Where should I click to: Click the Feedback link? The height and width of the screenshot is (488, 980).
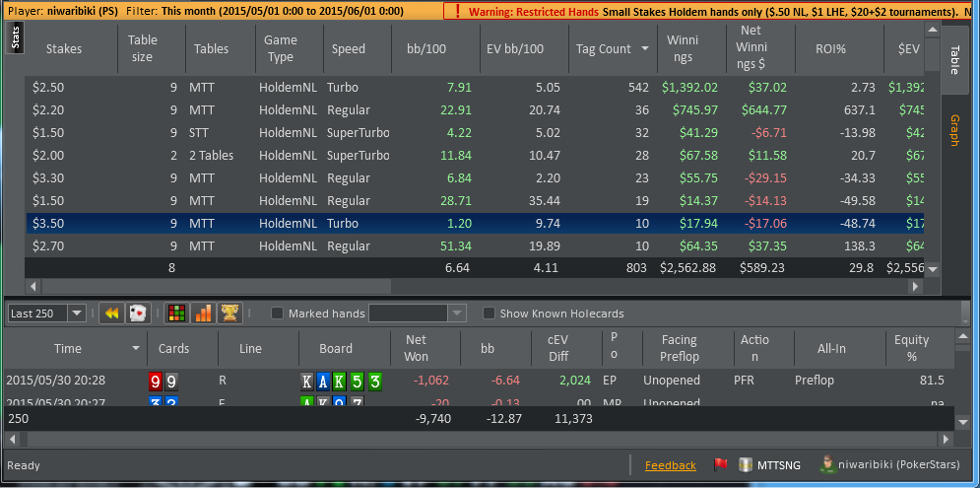coord(670,465)
